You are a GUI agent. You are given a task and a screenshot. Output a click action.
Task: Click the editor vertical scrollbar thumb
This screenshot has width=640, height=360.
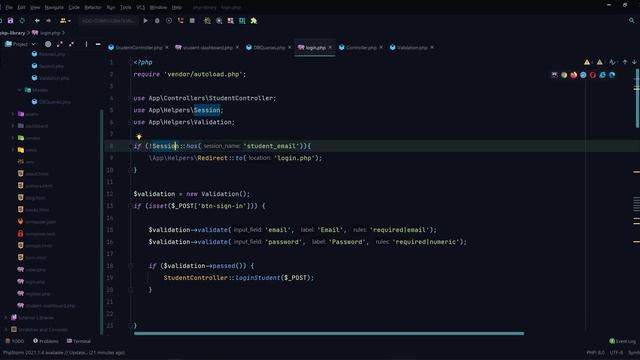(637, 98)
